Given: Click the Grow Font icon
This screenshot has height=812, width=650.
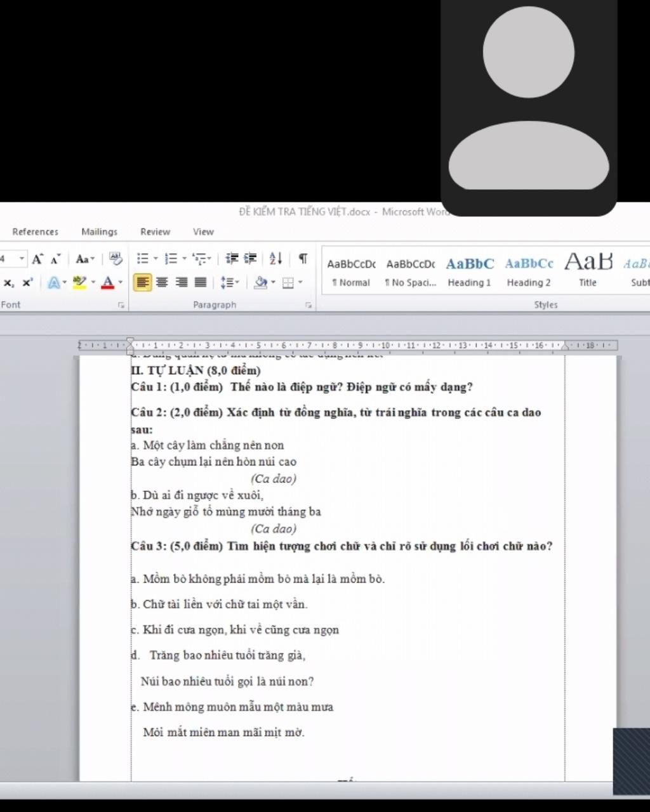Looking at the screenshot, I should click(37, 259).
